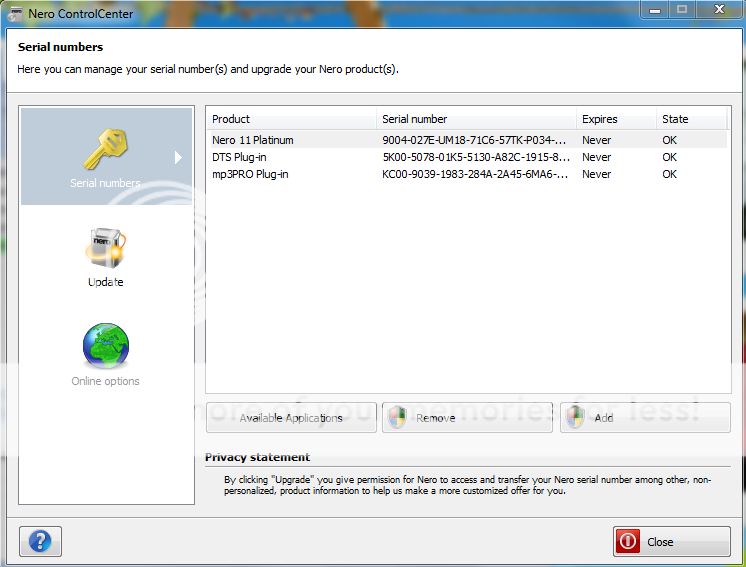
Task: Click the blue help question mark icon
Action: pos(40,541)
